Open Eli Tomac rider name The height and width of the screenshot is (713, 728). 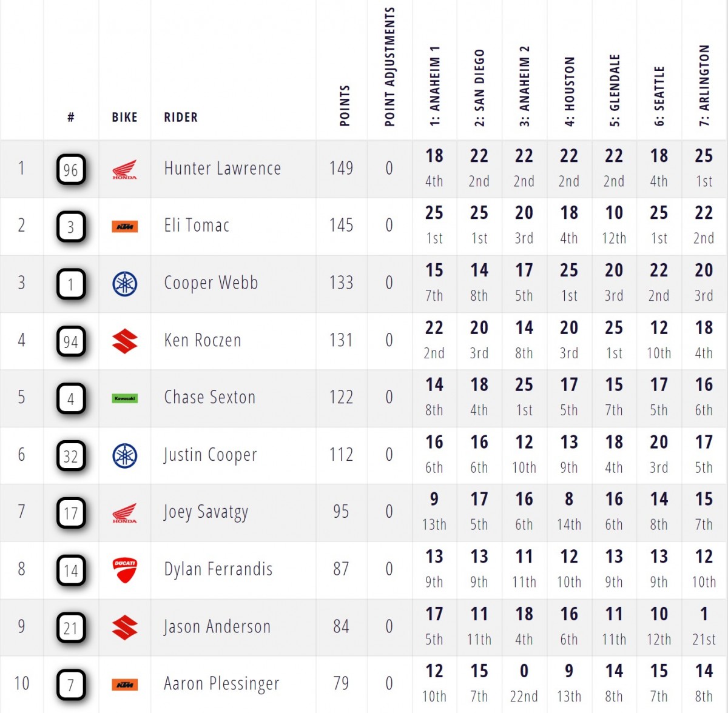[197, 226]
